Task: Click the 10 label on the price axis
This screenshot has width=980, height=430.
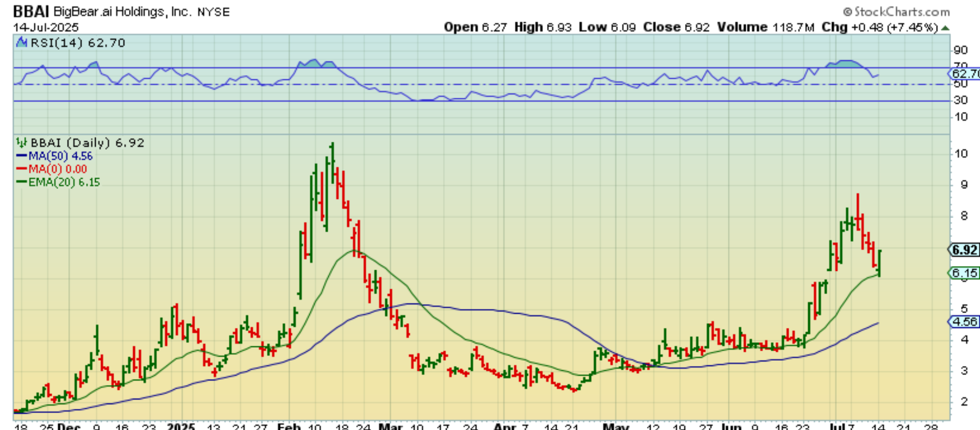Action: pos(960,153)
